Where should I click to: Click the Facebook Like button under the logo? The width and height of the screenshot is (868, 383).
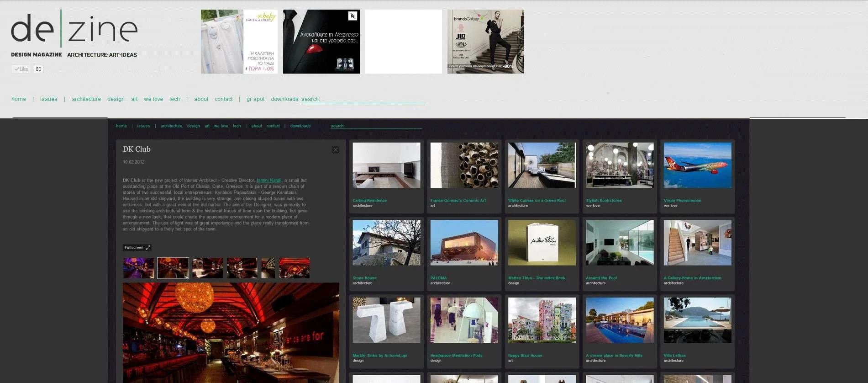(x=21, y=69)
